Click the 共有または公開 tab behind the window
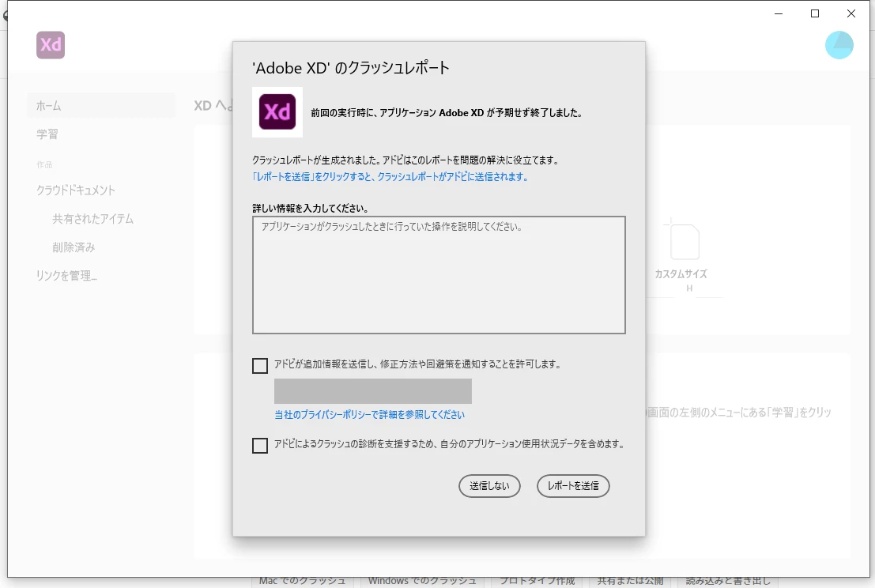The height and width of the screenshot is (588, 875). point(630,581)
